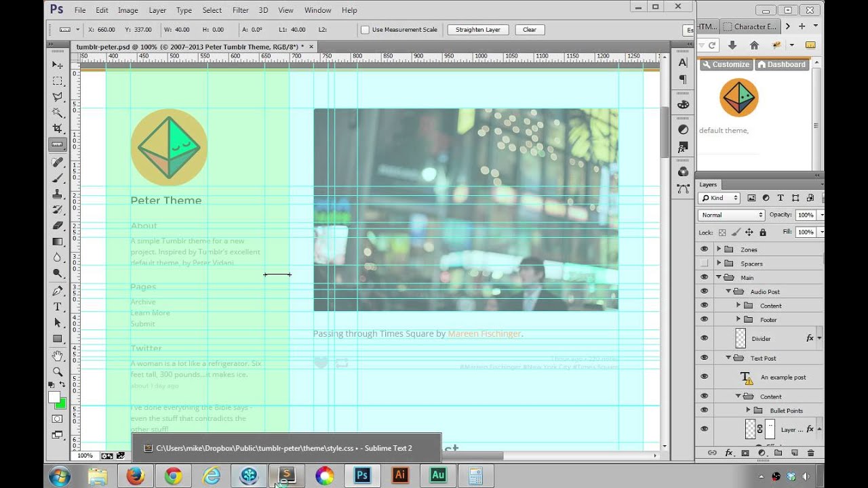Click the green background color swatch
868x488 pixels.
coord(61,404)
